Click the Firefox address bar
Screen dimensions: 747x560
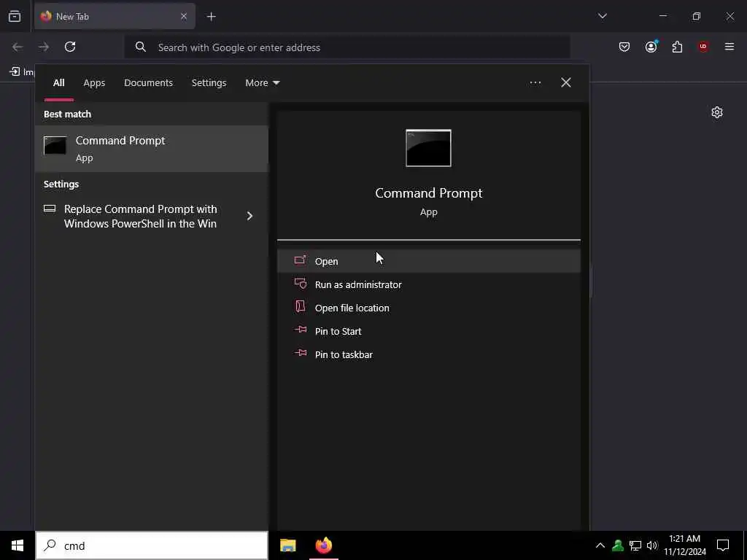tap(347, 47)
